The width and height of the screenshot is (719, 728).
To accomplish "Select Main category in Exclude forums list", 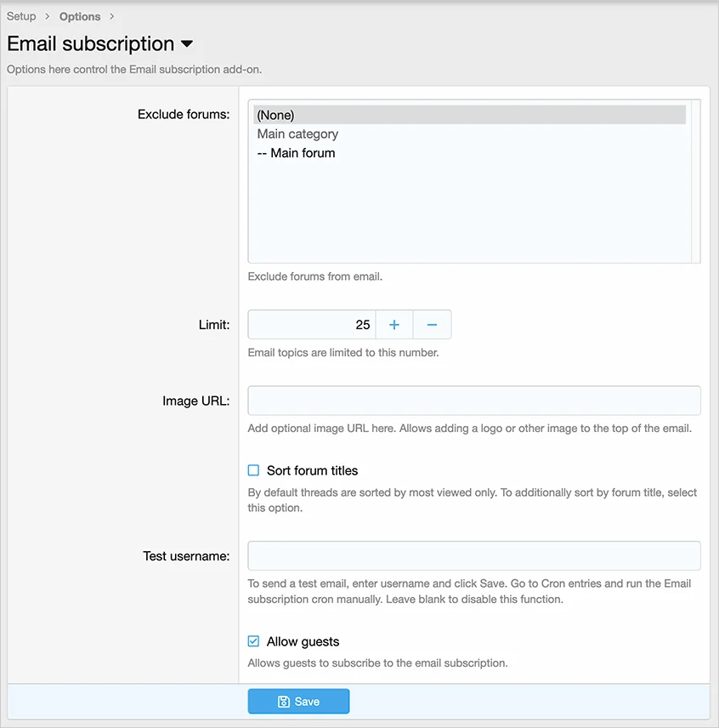I will pos(297,134).
